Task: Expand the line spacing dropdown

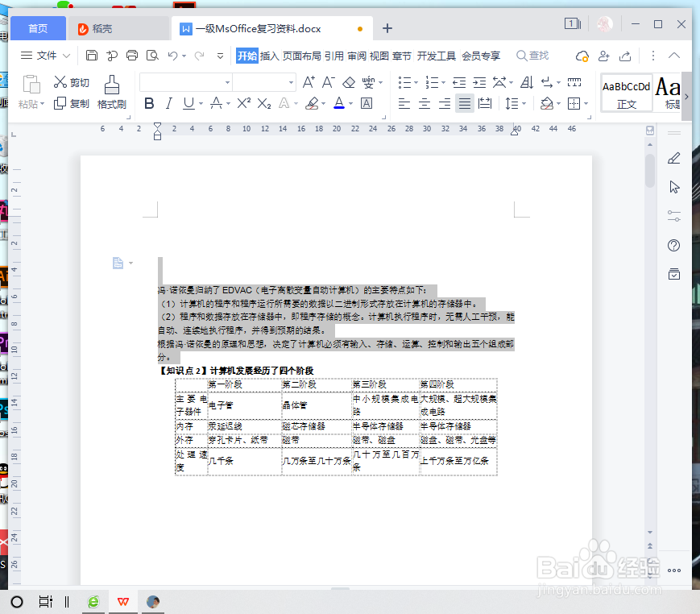Action: [524, 103]
